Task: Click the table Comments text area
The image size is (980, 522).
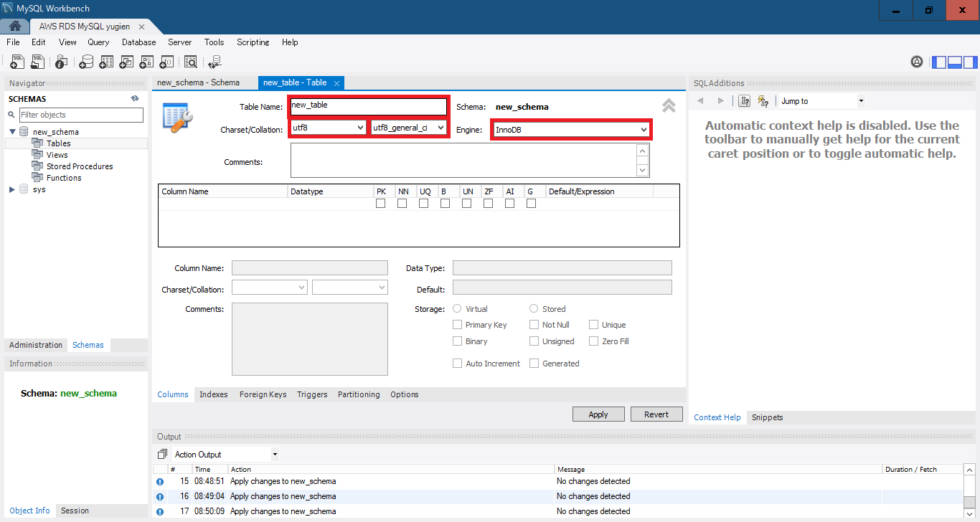Action: 463,161
